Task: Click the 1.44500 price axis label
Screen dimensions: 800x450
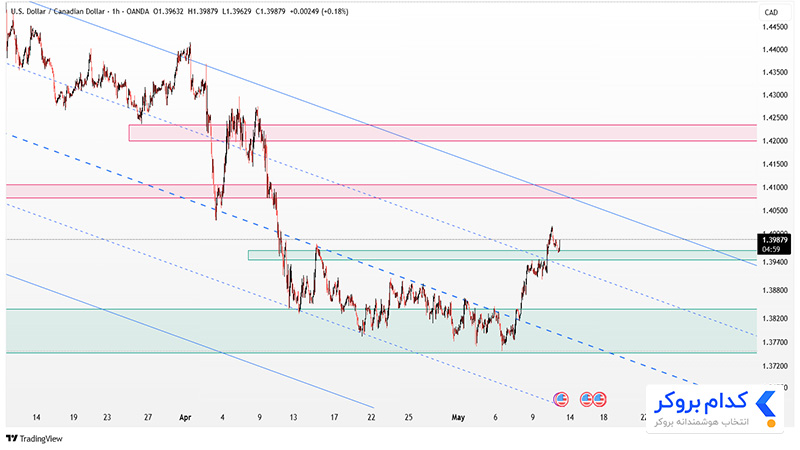Action: tap(774, 27)
